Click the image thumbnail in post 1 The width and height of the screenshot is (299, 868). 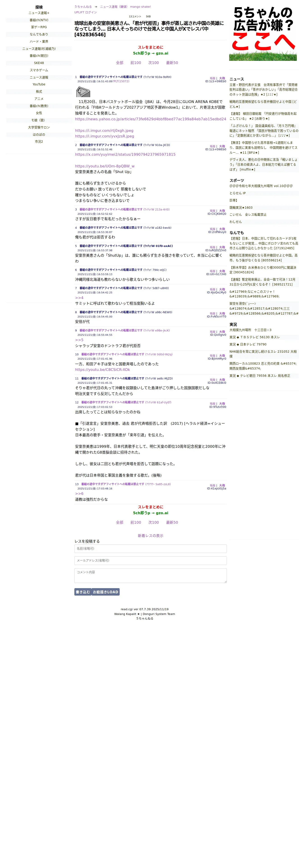pos(83,92)
